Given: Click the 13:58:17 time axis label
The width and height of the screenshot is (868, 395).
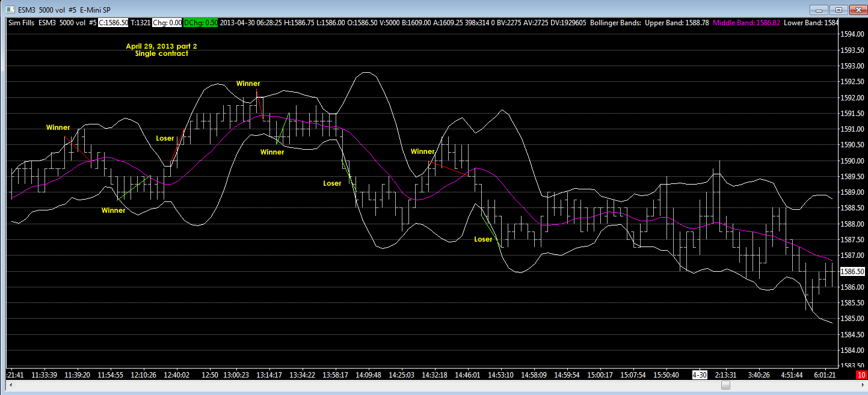Looking at the screenshot, I should (x=335, y=375).
